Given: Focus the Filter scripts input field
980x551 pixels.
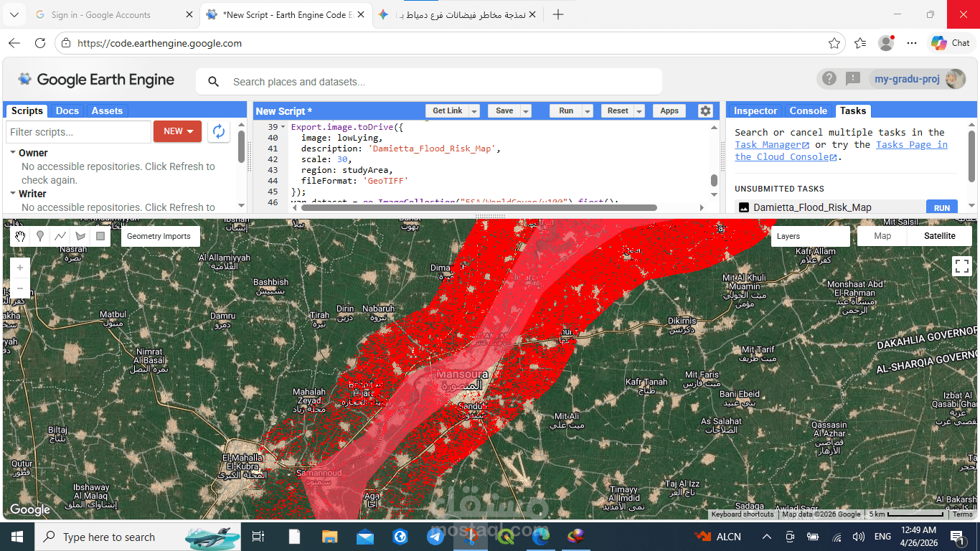Looking at the screenshot, I should tap(79, 131).
